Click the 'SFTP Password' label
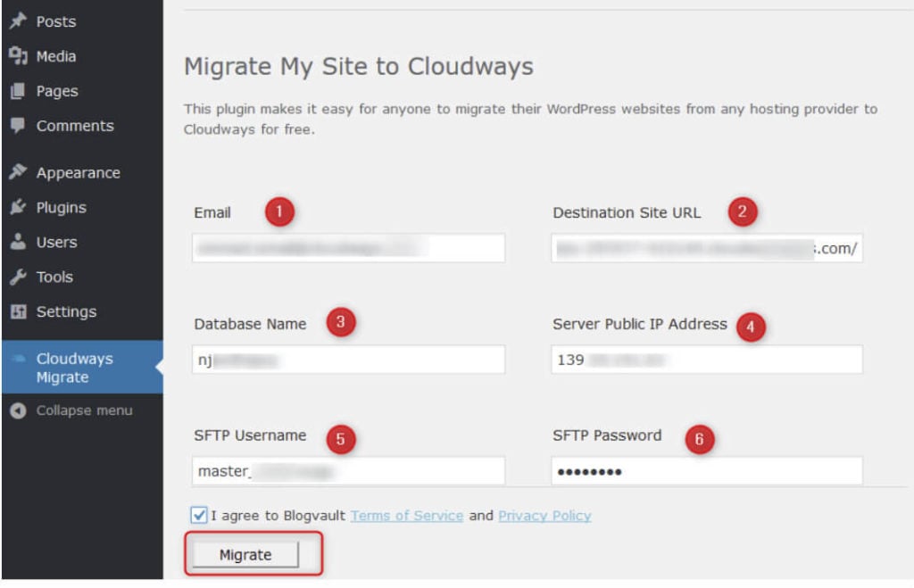Viewport: 914px width, 588px height. [x=607, y=435]
